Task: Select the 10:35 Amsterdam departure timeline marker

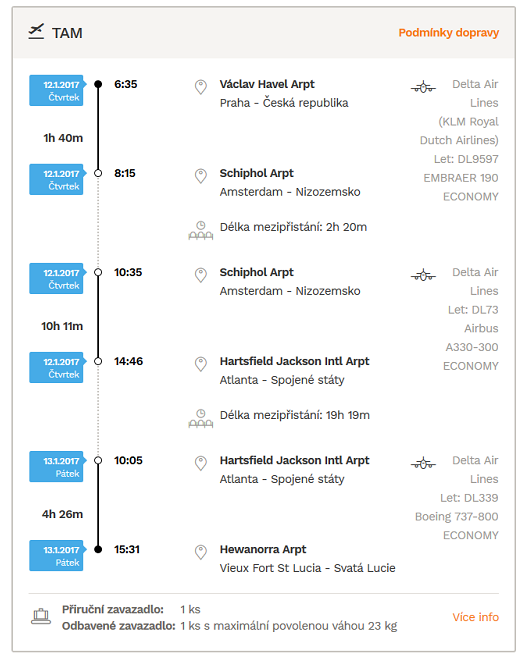Action: (x=98, y=272)
